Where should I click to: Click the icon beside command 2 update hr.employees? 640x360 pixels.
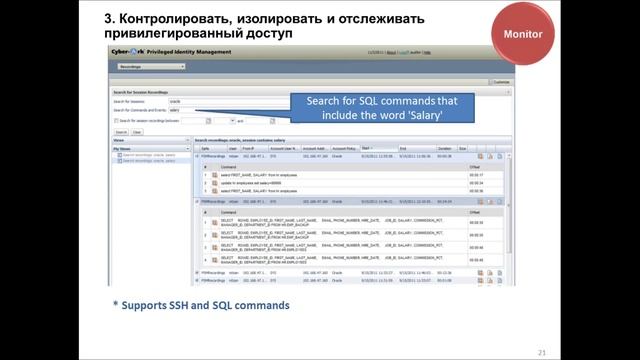tap(215, 183)
